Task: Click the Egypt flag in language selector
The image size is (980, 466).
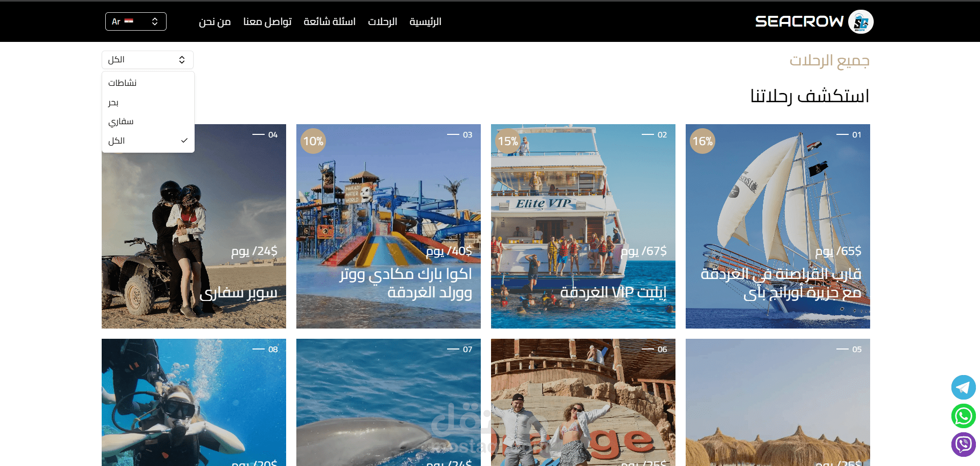Action: (x=129, y=21)
